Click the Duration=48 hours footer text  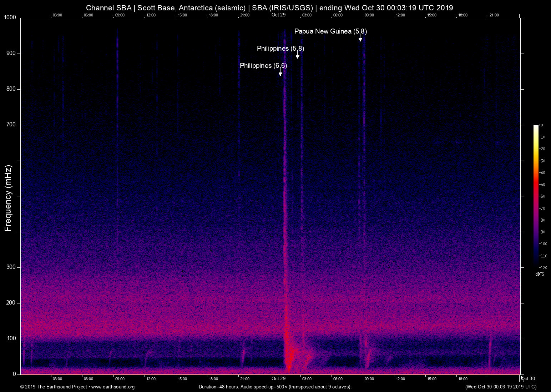click(219, 387)
